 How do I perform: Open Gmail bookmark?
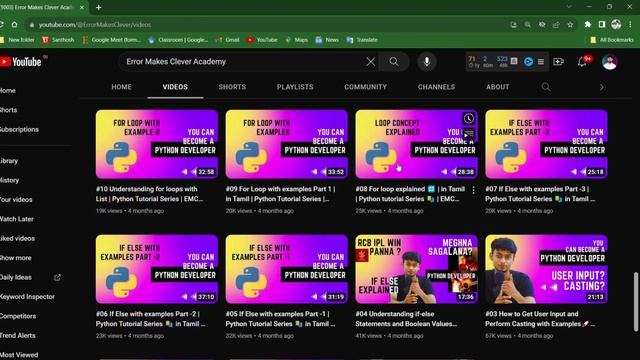[227, 40]
